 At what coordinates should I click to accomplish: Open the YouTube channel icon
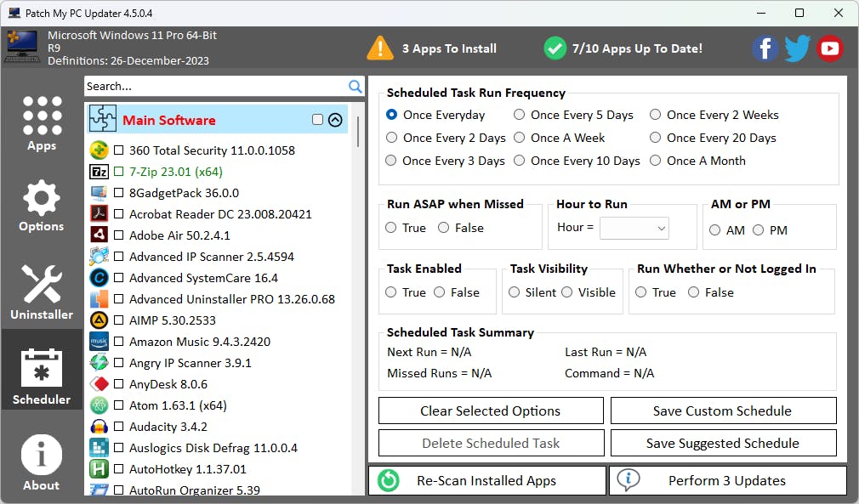(829, 48)
